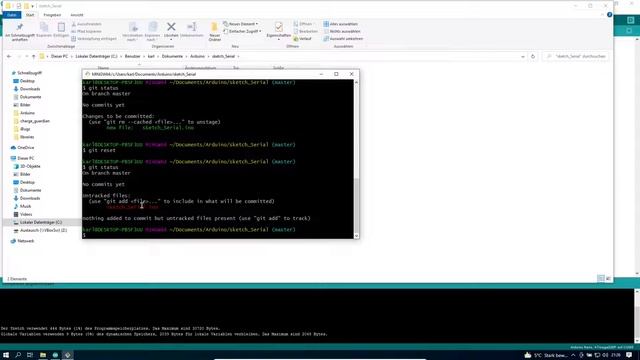Switch to the Start ribbon tab

[x=30, y=15]
